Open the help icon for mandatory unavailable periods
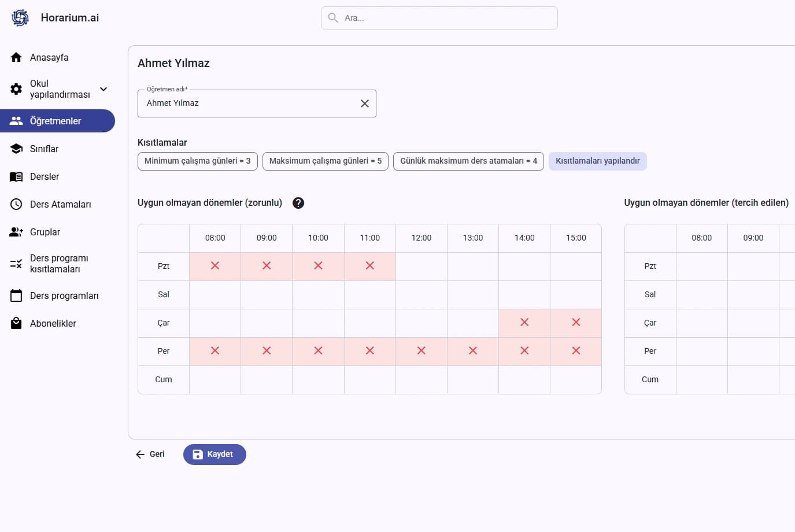The image size is (795, 532). (298, 203)
